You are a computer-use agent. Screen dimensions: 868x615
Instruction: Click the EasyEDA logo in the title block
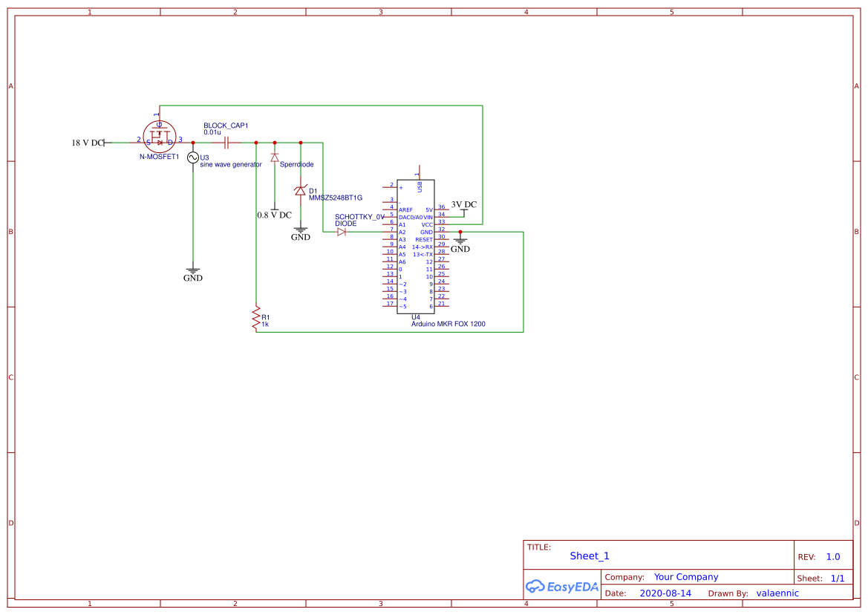[x=561, y=586]
